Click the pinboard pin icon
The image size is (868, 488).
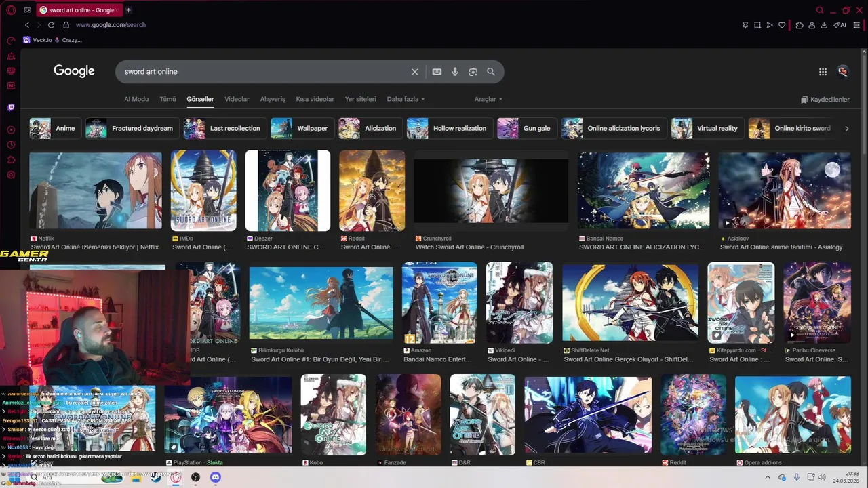tap(745, 25)
